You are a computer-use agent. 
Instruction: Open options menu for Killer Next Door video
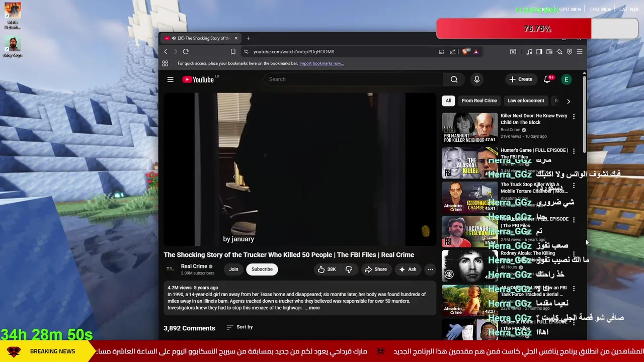pyautogui.click(x=574, y=117)
